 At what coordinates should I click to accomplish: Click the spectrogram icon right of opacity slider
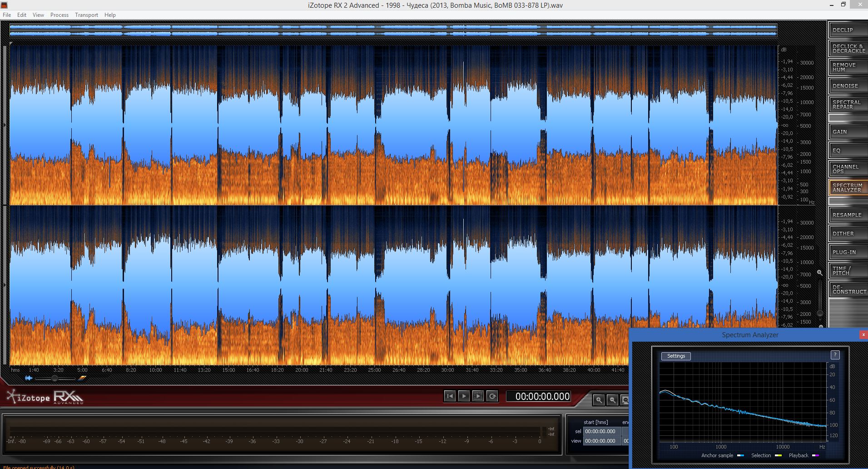pos(82,378)
